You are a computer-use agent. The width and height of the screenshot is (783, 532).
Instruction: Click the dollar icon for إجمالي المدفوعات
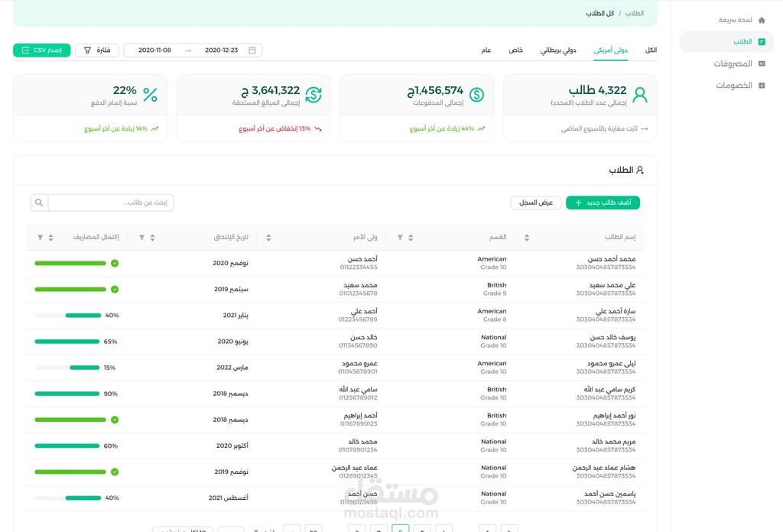click(476, 95)
